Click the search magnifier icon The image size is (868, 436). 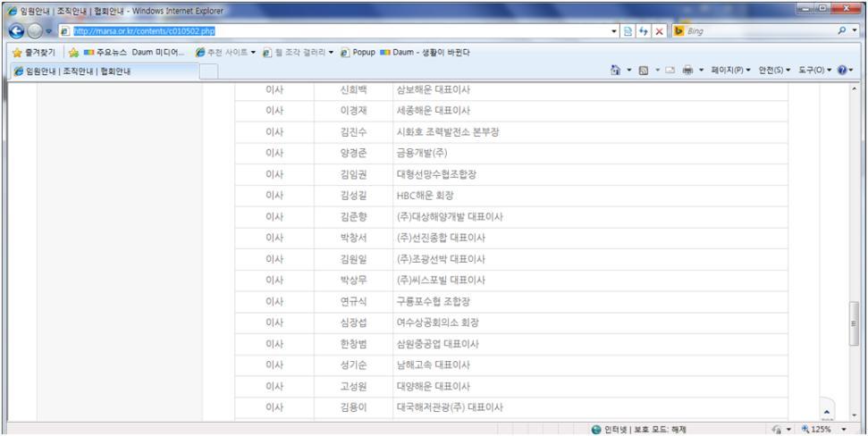(x=842, y=31)
